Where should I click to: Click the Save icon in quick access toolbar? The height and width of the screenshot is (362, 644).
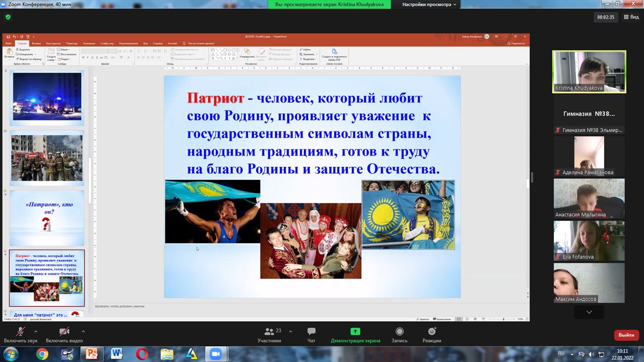pos(8,37)
